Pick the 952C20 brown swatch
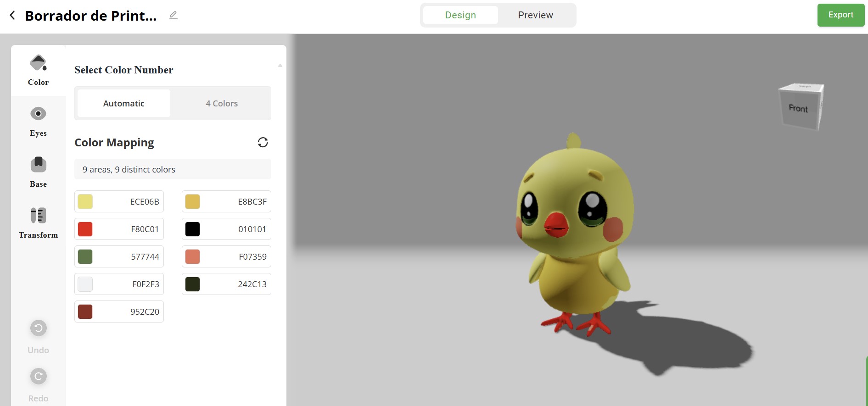The height and width of the screenshot is (406, 868). [85, 311]
